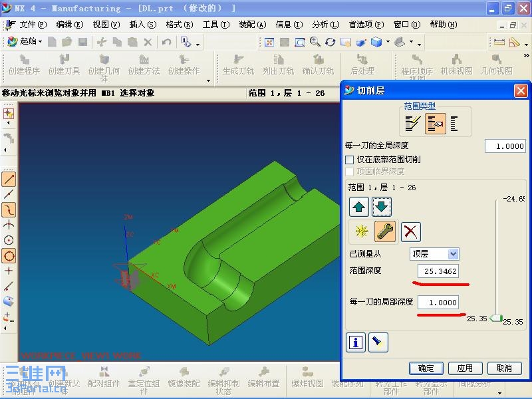
Task: Open the 文件(F) menu
Action: (33, 25)
